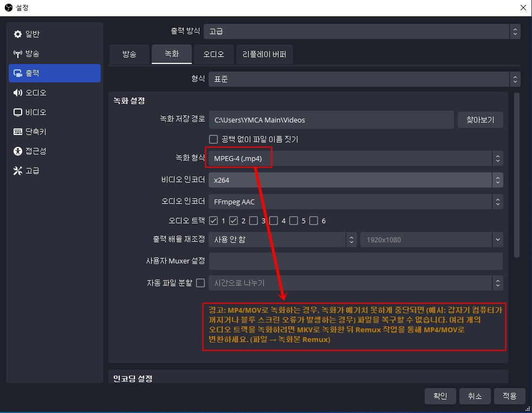Image resolution: width=532 pixels, height=413 pixels.
Task: Go to the 단축키 settings category
Action: (x=55, y=132)
